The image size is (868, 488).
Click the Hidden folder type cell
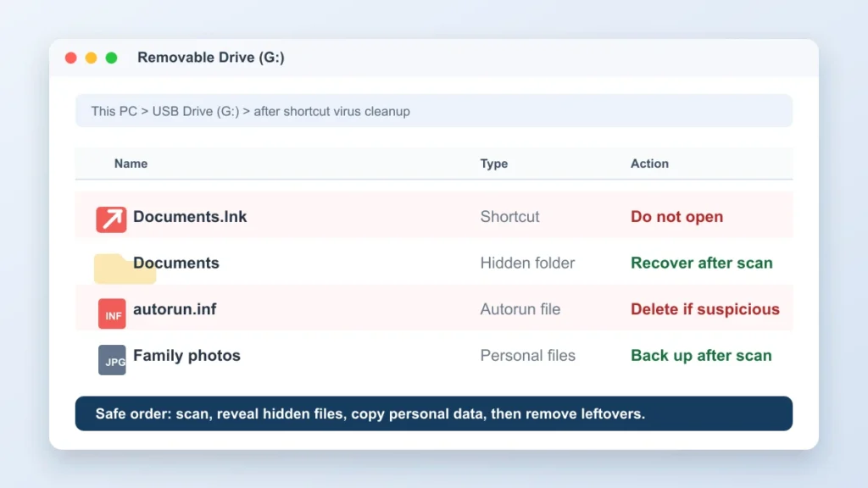[x=527, y=263]
